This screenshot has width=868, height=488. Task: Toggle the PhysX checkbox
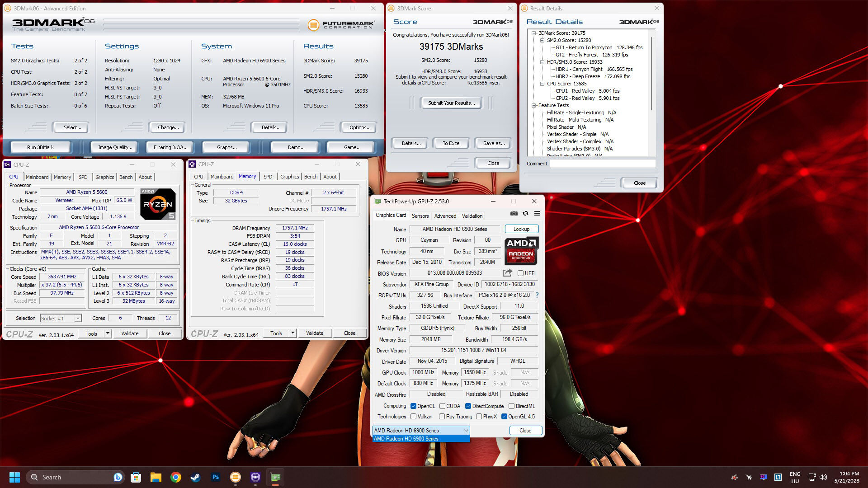479,417
